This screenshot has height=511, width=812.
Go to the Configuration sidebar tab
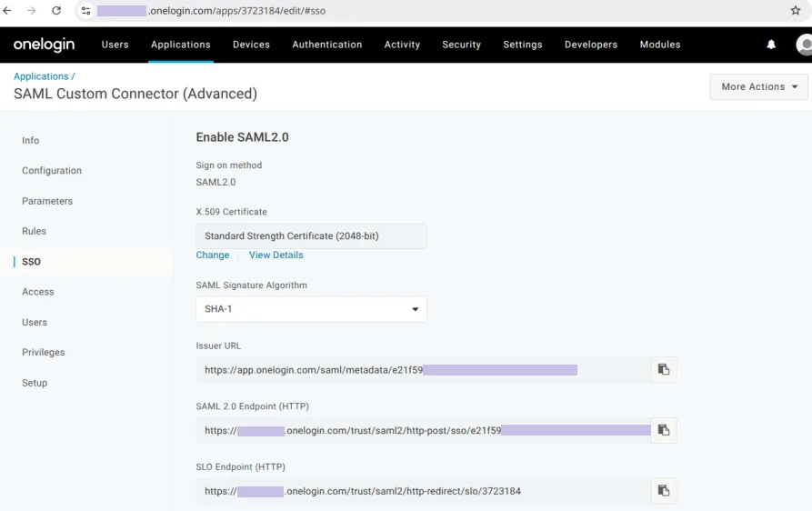tap(52, 170)
